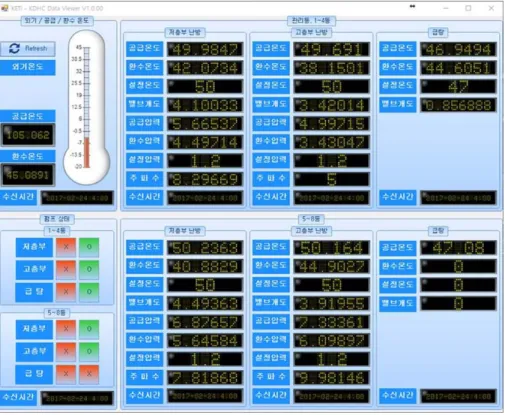
Task: Click 1~4동 고층부 난방 공급온도 value 49.691
Action: (x=332, y=49)
